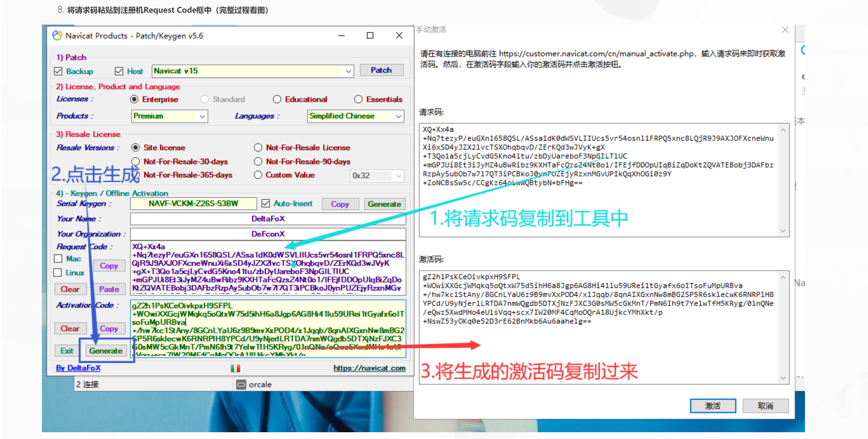Clear the Activation Code box

point(70,329)
